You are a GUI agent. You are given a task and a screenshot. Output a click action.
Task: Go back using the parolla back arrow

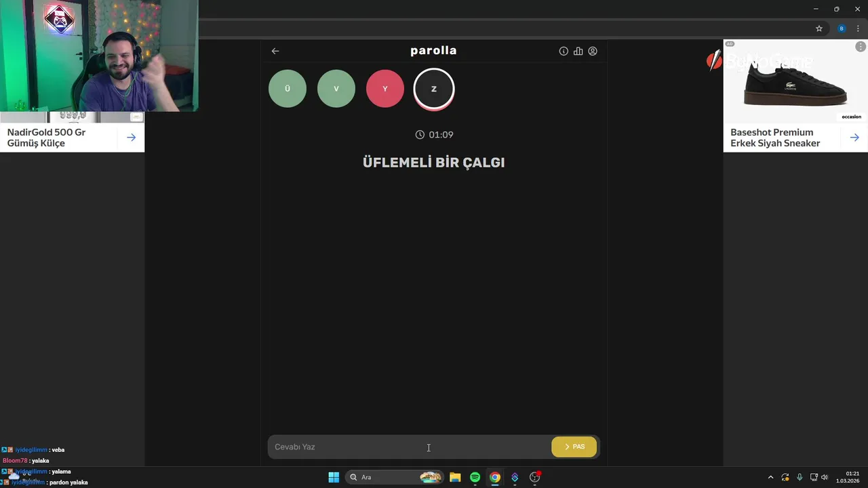tap(275, 51)
